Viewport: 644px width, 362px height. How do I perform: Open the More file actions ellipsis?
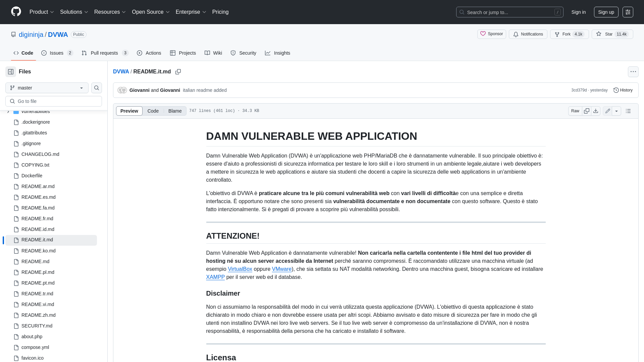tap(633, 72)
